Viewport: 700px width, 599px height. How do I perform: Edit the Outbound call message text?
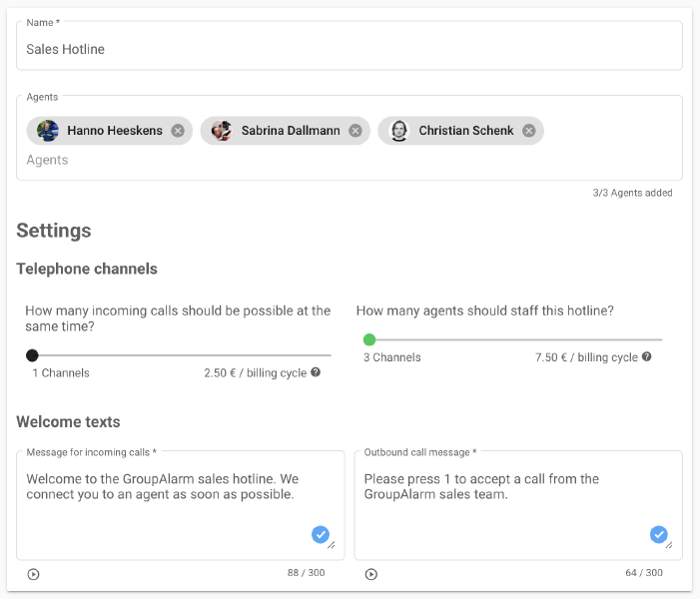(x=499, y=486)
